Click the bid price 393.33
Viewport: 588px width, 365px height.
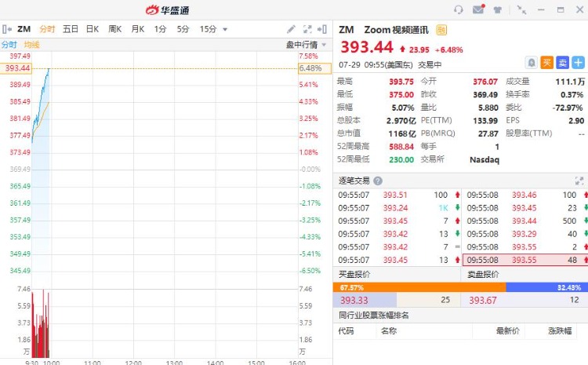coord(354,300)
